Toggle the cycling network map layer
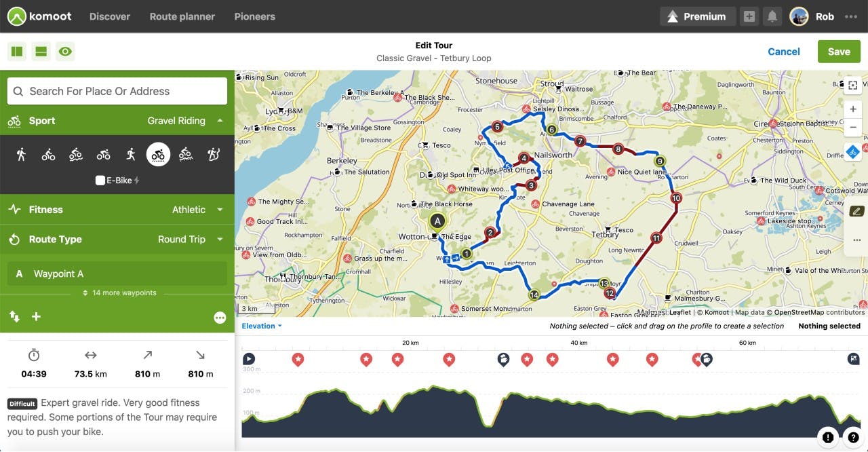 pos(852,152)
